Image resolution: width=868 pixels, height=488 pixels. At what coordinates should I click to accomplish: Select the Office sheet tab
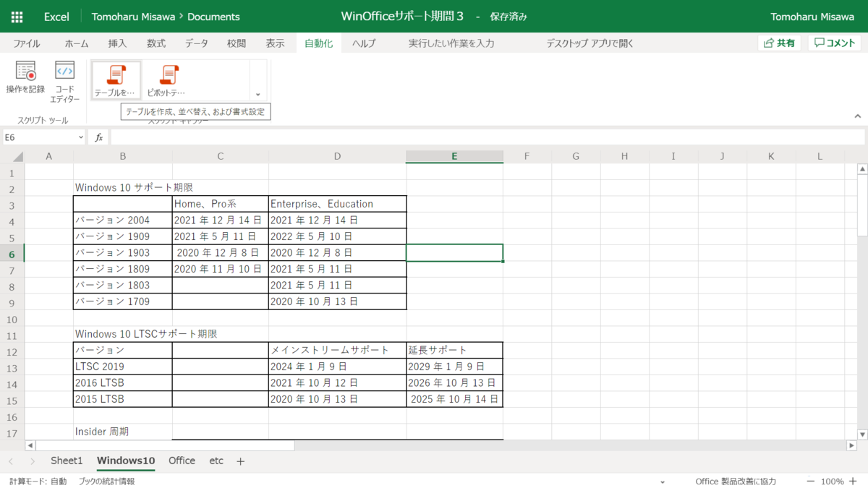182,461
